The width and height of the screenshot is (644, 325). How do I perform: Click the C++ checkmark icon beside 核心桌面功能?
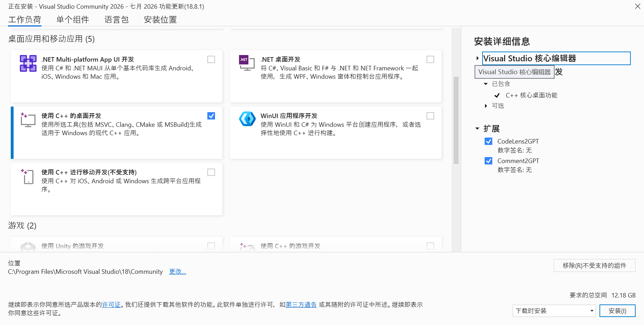(497, 95)
